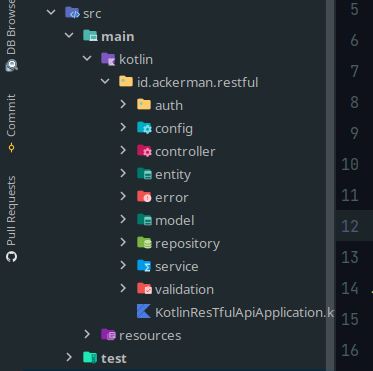Click the repository folder icon
The width and height of the screenshot is (373, 371).
pyautogui.click(x=144, y=243)
